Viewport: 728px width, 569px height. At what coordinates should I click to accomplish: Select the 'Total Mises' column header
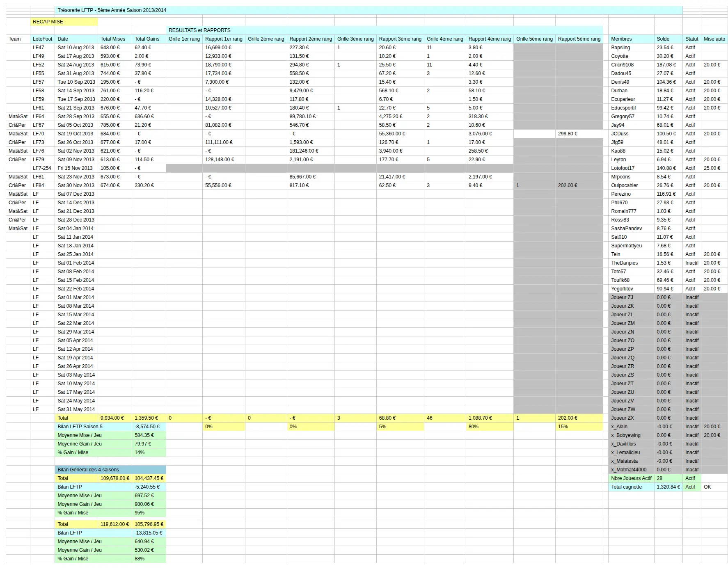point(115,39)
